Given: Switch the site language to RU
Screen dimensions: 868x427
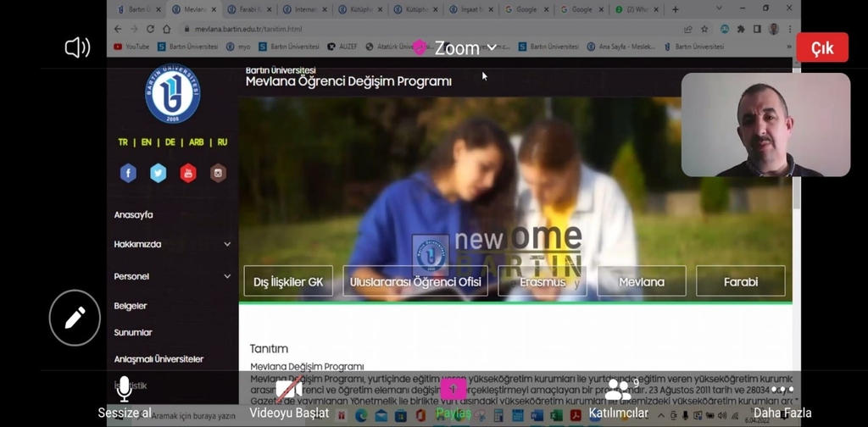Looking at the screenshot, I should tap(222, 142).
